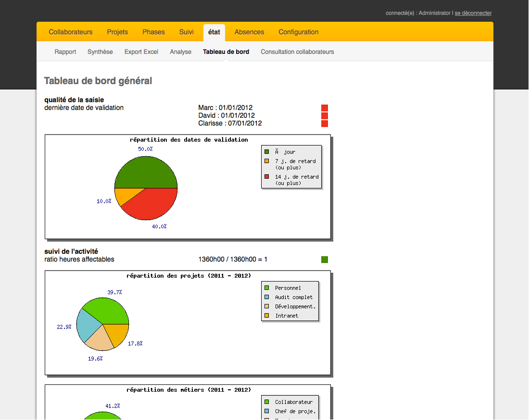The height and width of the screenshot is (420, 529).
Task: Click the se déconnecter link
Action: (x=473, y=13)
